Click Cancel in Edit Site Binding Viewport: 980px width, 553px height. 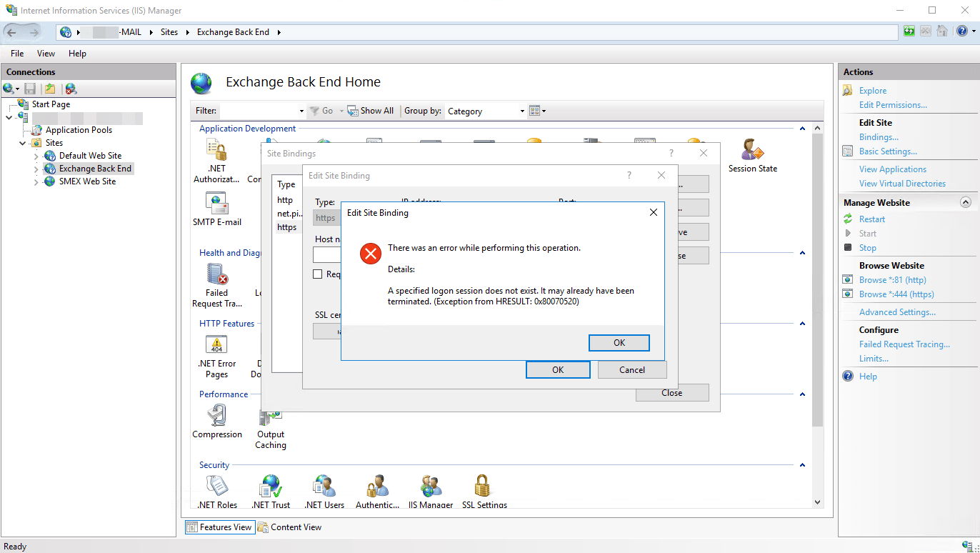631,370
